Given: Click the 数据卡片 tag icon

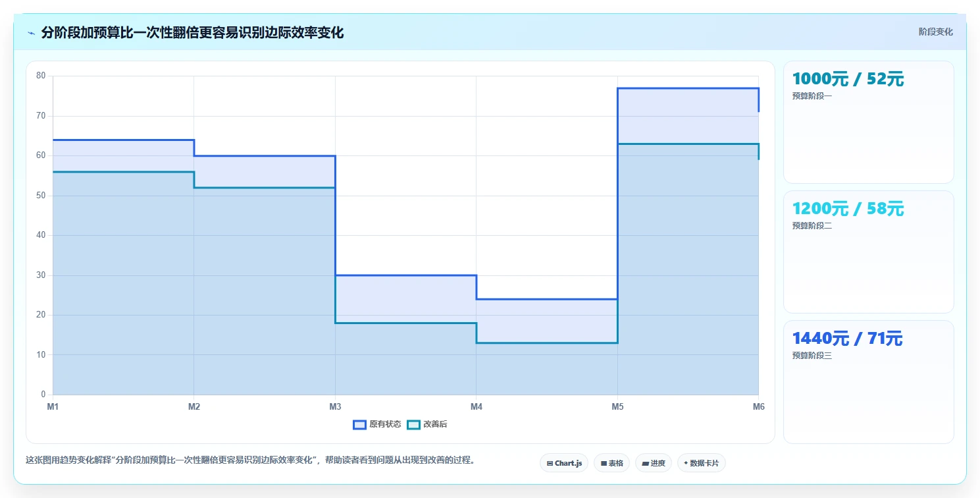Looking at the screenshot, I should pos(686,463).
